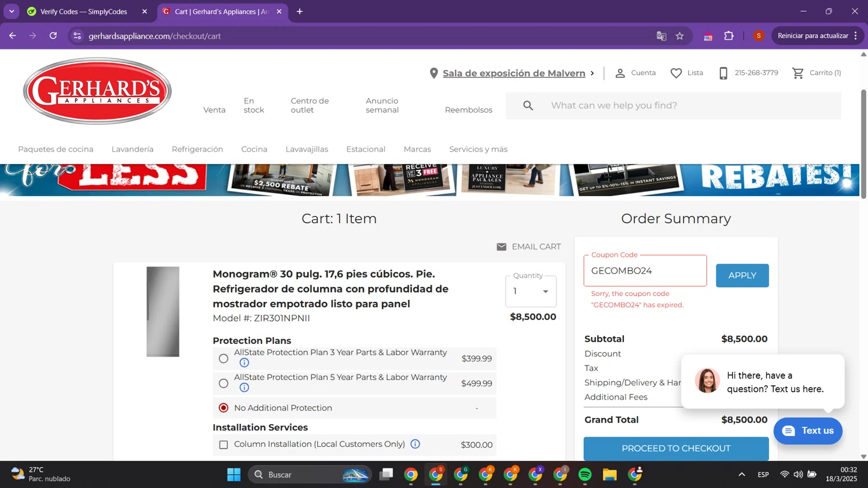Bookmark this page with the star icon
868x488 pixels.
(680, 36)
